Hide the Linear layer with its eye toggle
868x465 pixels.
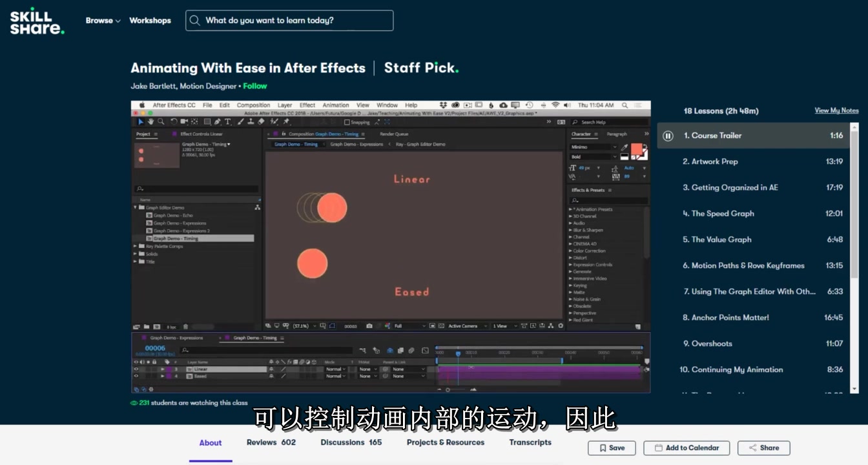tap(136, 369)
